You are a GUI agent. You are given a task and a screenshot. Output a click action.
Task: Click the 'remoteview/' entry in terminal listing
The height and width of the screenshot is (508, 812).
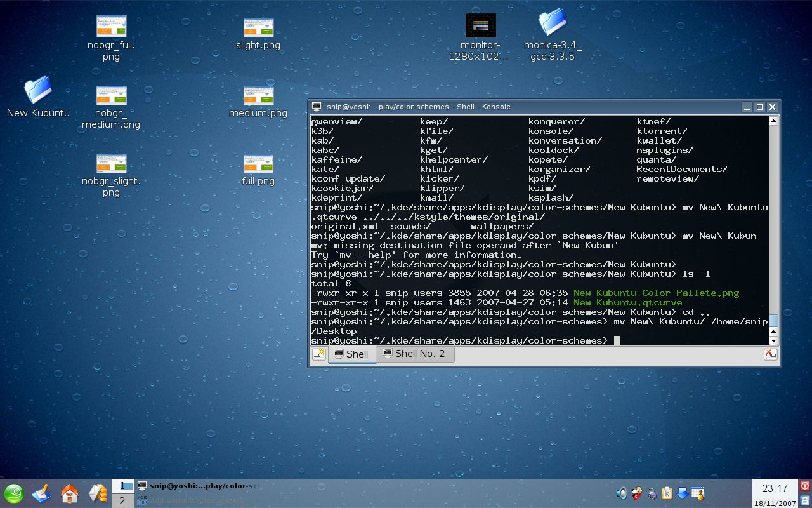pos(668,178)
